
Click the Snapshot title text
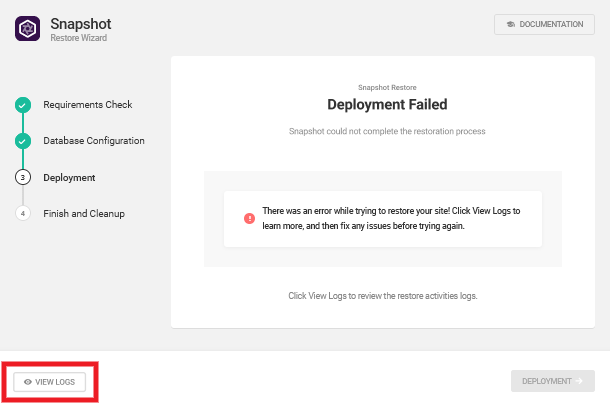pyautogui.click(x=81, y=24)
